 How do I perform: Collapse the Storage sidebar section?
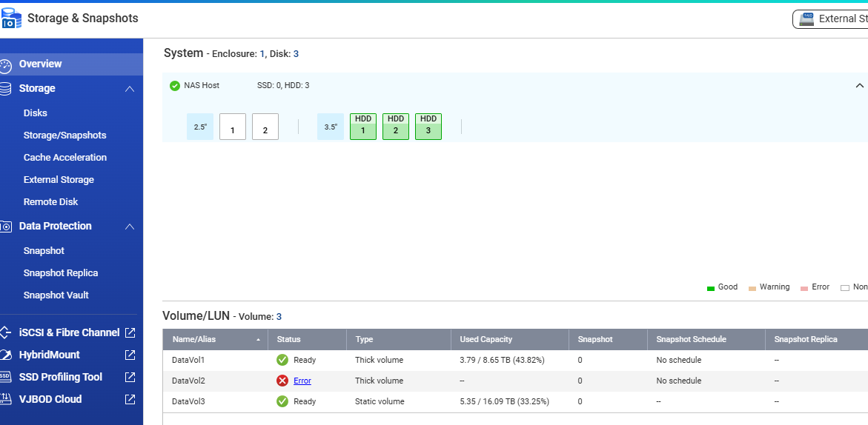click(130, 89)
